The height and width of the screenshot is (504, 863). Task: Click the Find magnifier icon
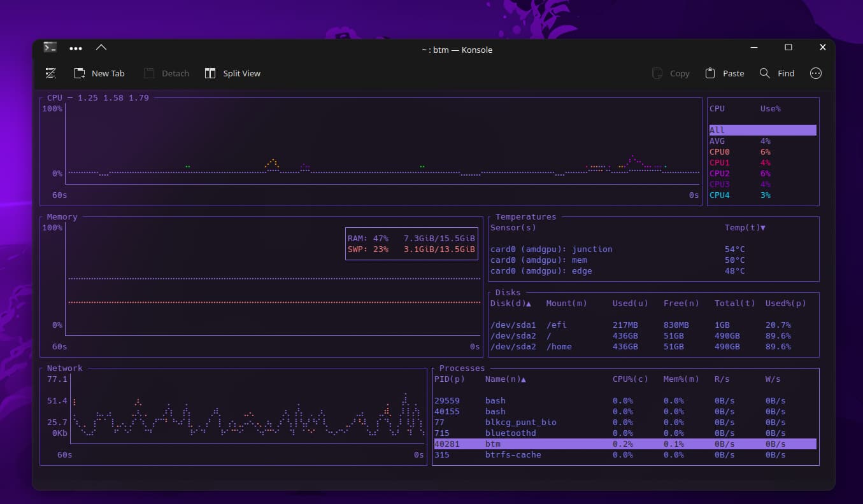[765, 73]
